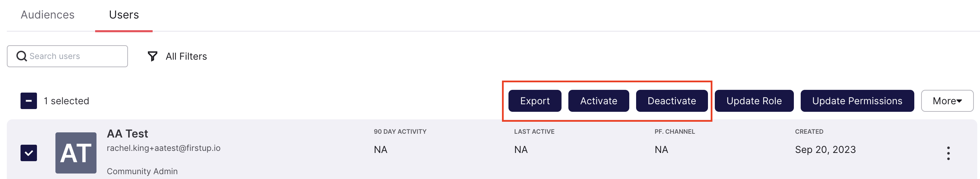Click the 1 selected label
This screenshot has width=980, height=179.
pyautogui.click(x=66, y=101)
